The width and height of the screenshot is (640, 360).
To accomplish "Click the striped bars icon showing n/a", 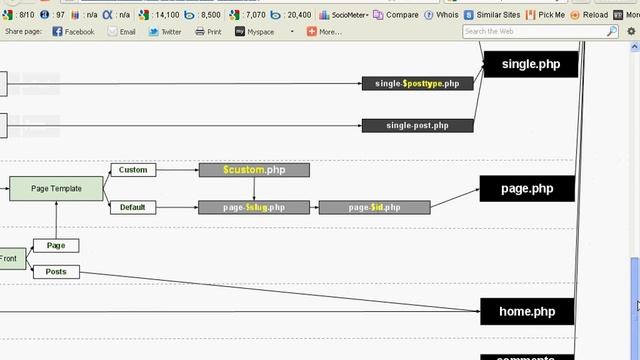I will (x=84, y=15).
